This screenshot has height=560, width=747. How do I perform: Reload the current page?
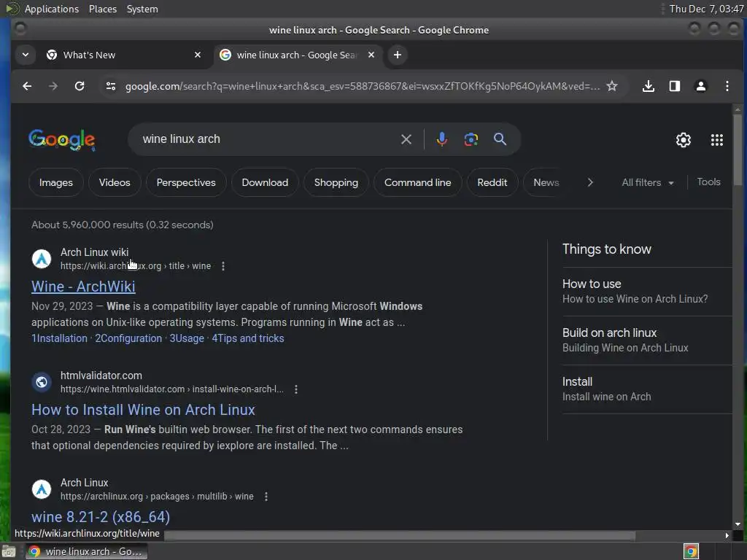coord(80,86)
